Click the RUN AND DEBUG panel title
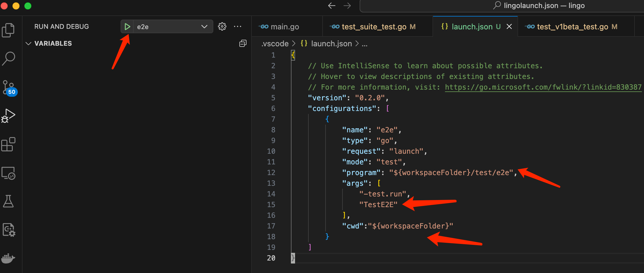This screenshot has width=644, height=273. point(62,27)
